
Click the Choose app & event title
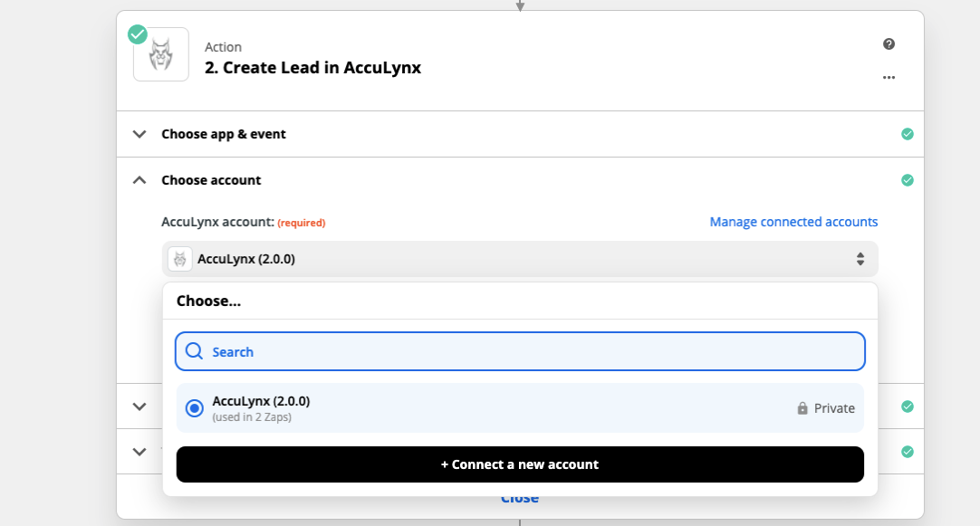(x=224, y=134)
